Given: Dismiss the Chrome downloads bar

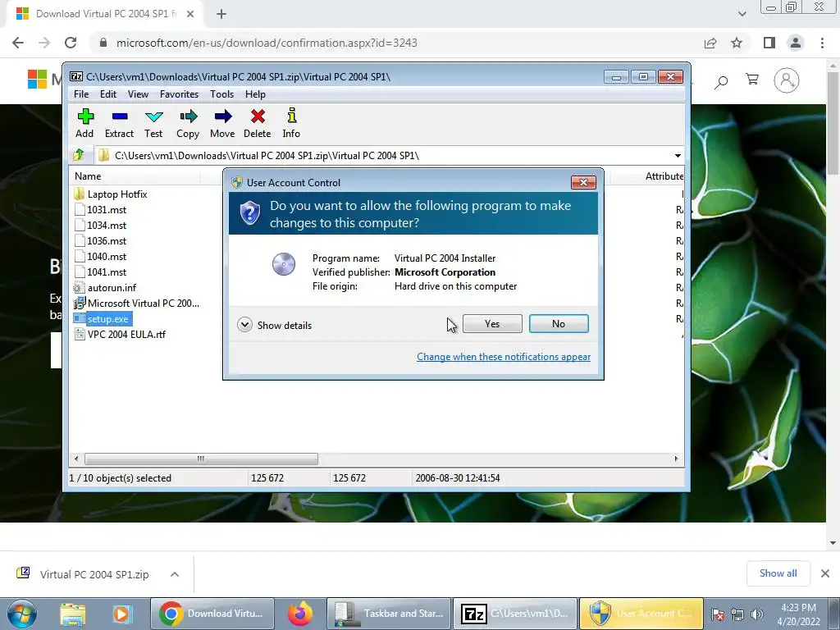Looking at the screenshot, I should (825, 573).
